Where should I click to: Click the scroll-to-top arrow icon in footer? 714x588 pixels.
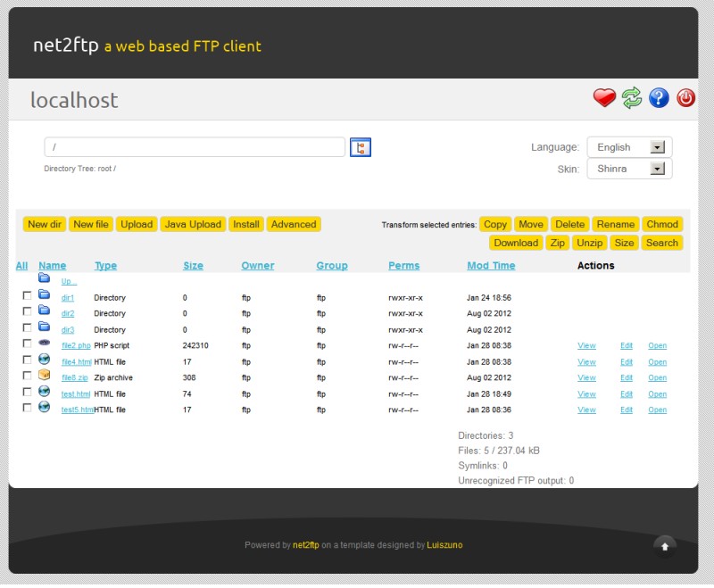click(x=664, y=545)
